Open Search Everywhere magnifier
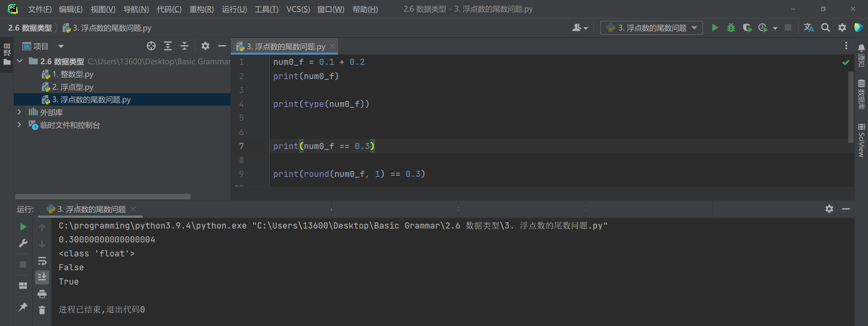The image size is (868, 326). [825, 28]
